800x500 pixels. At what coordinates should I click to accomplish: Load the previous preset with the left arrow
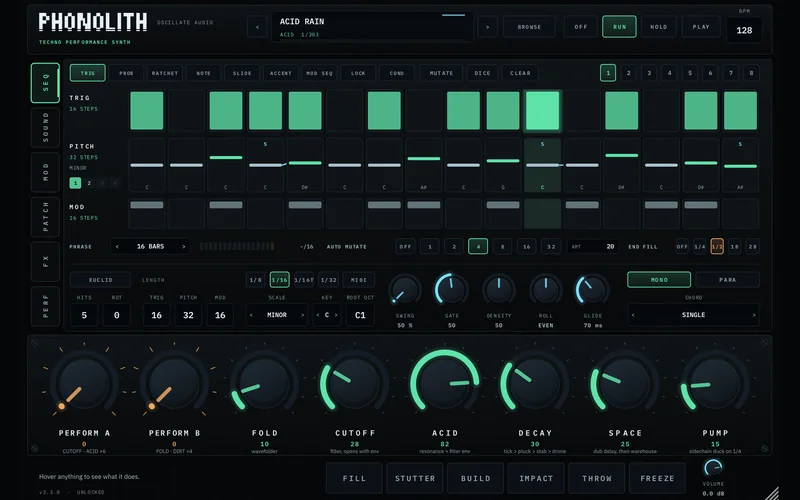(x=257, y=27)
